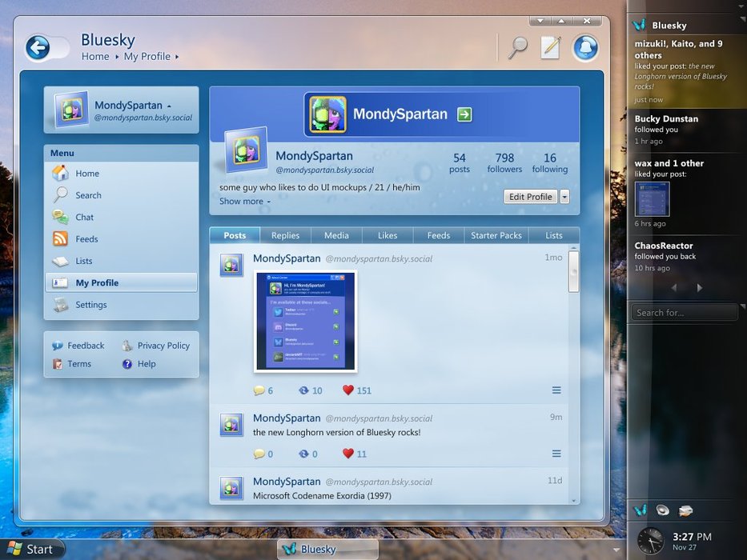Switch to the Posts tab

235,235
